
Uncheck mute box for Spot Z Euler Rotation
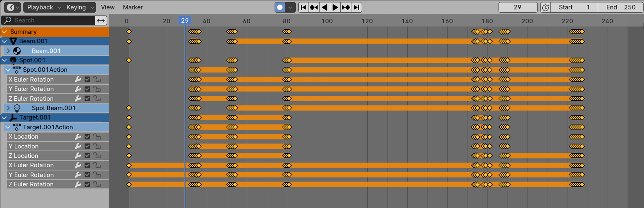pyautogui.click(x=87, y=99)
